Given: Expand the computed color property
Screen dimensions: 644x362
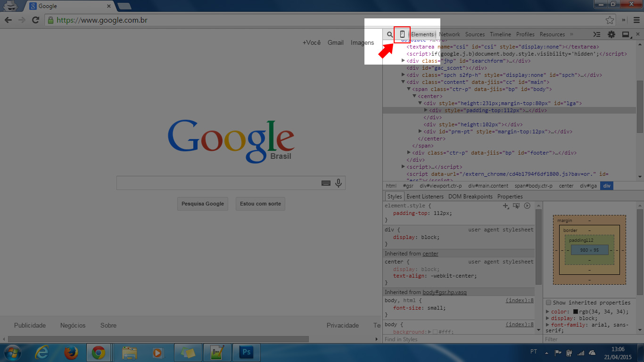Looking at the screenshot, I should (x=547, y=312).
